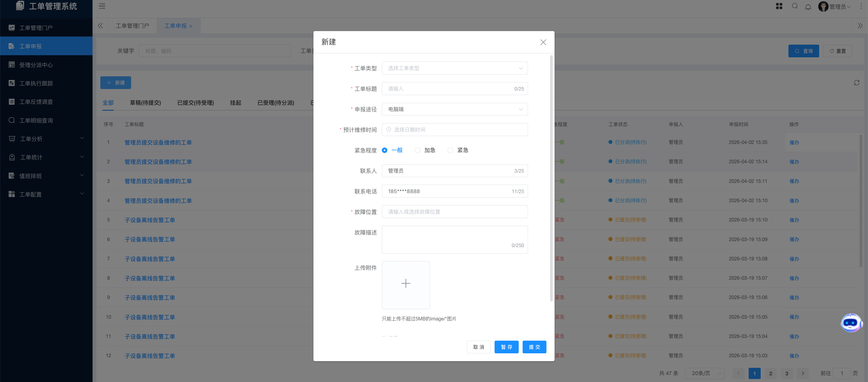Viewport: 868px width, 382px height.
Task: Click the 重置 reset button
Action: pyautogui.click(x=838, y=51)
